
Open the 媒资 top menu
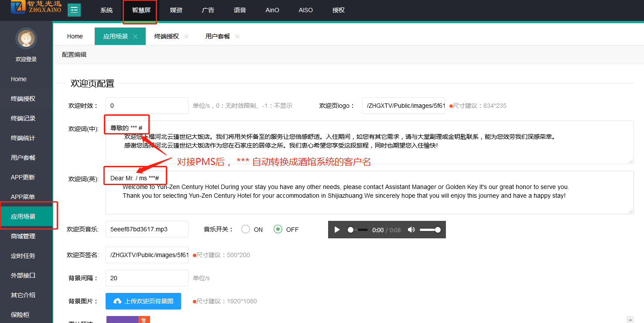(x=176, y=10)
